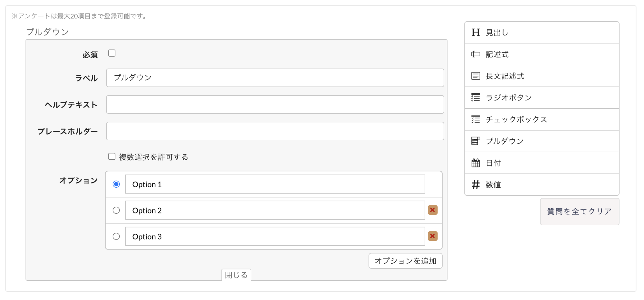
Task: Click into the ヘルプテキスト field
Action: click(275, 104)
